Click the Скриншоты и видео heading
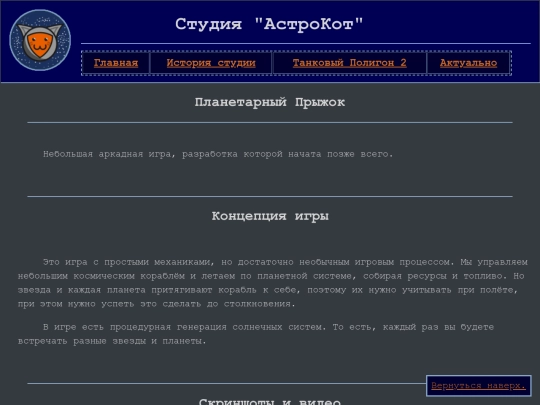This screenshot has width=540, height=405. [x=270, y=401]
